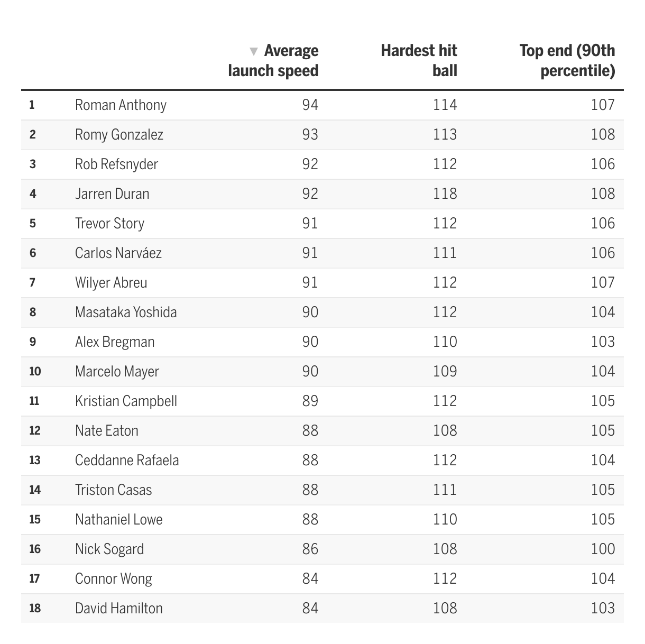Sort by Average launch speed column header
The image size is (645, 644).
[x=273, y=61]
